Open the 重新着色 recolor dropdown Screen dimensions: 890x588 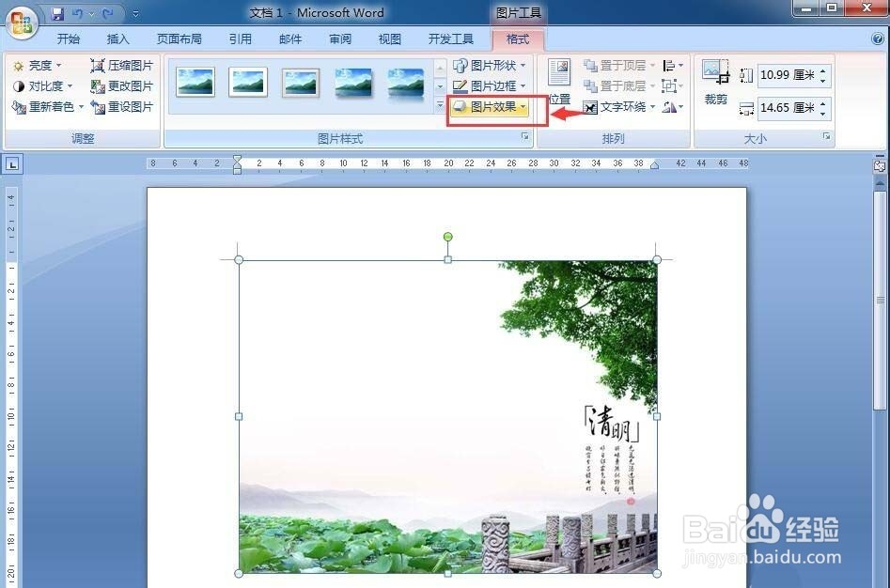click(x=48, y=106)
